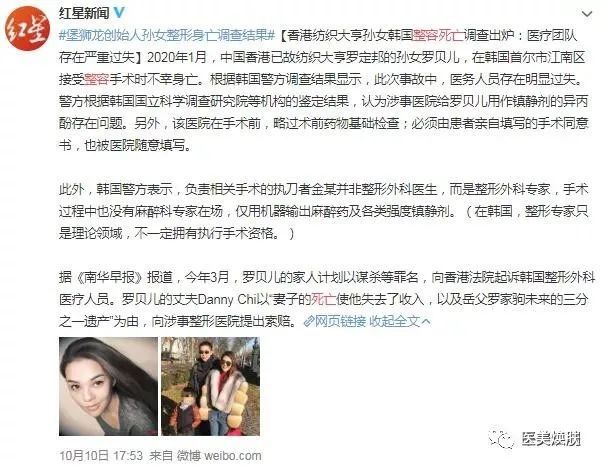The width and height of the screenshot is (600, 466).
Task: Click the chain link icon before 网页链接
Action: click(x=308, y=321)
